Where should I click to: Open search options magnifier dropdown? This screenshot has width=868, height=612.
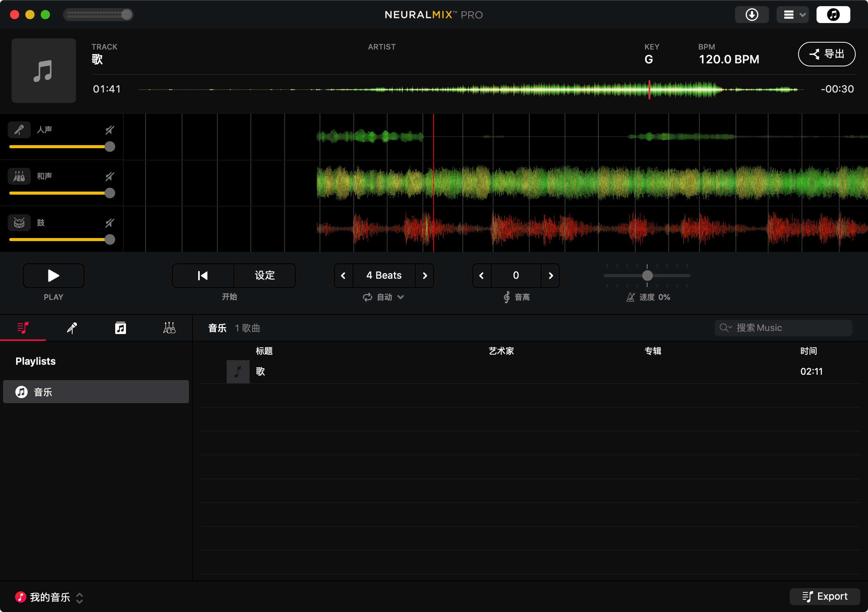(726, 328)
